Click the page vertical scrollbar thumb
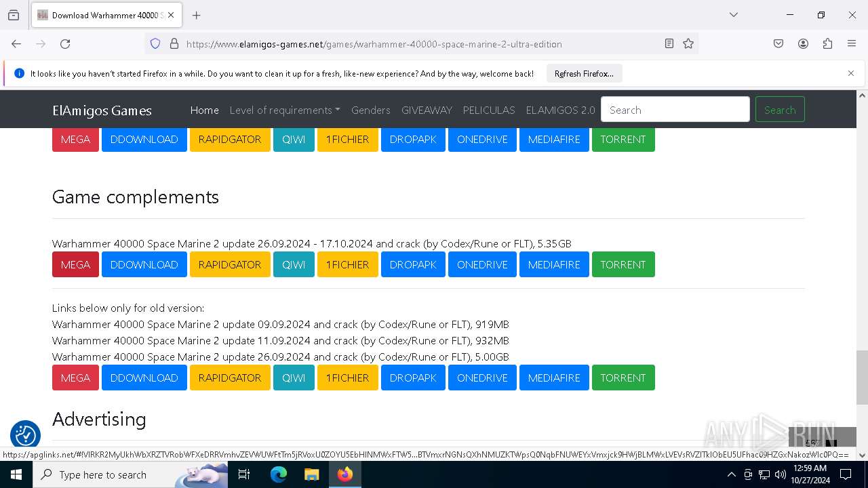Image resolution: width=868 pixels, height=488 pixels. click(x=862, y=377)
